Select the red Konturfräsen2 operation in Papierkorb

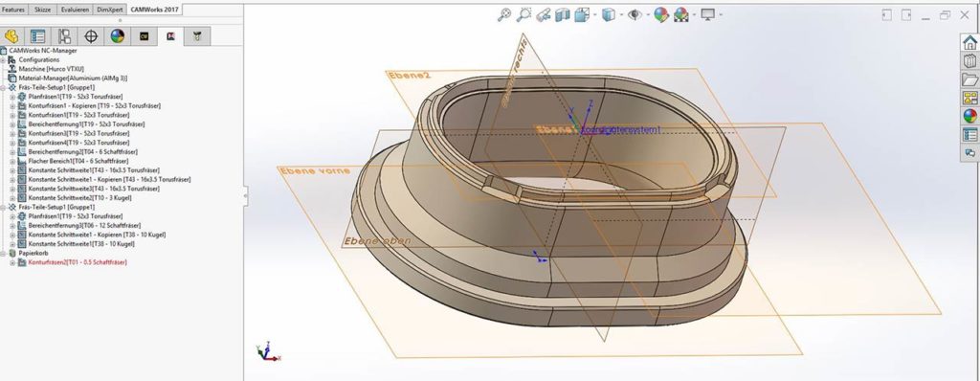coord(77,262)
